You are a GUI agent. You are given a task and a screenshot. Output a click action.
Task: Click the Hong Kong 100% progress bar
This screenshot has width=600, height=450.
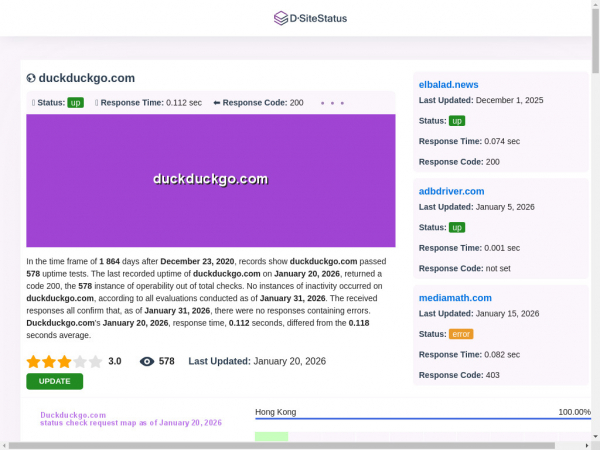point(422,419)
